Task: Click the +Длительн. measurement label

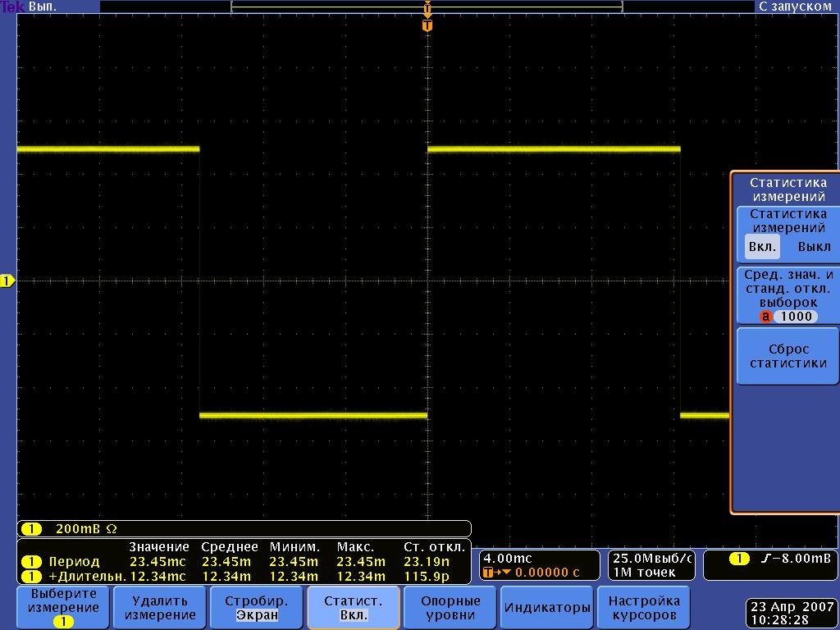Action: (87, 577)
